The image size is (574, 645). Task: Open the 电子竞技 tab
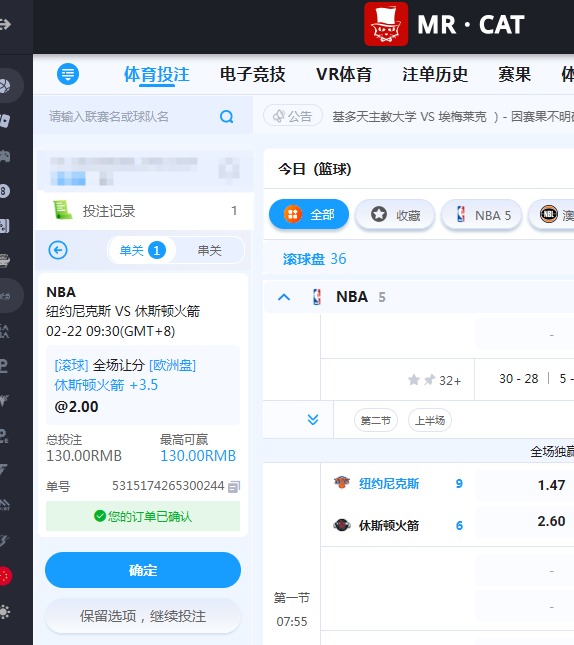pyautogui.click(x=253, y=74)
